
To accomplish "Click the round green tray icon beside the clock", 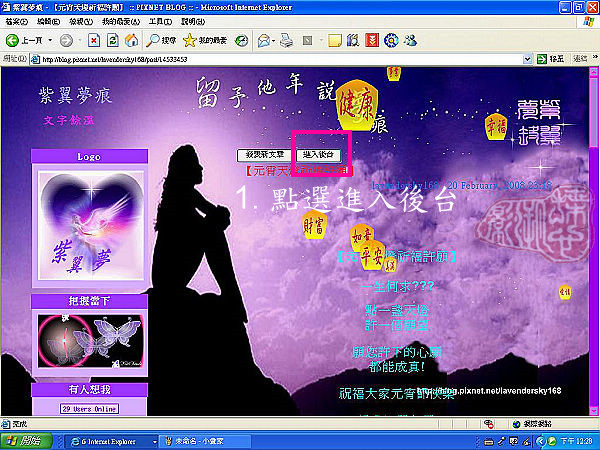I will tap(551, 441).
